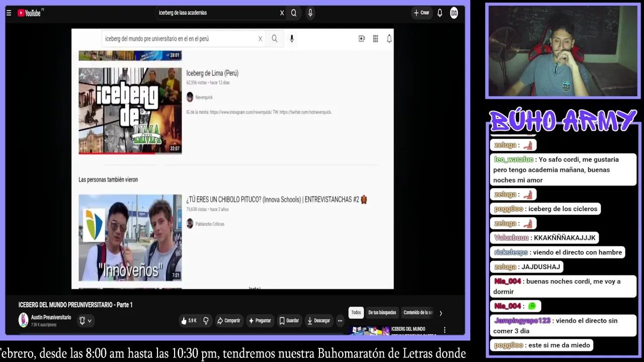The height and width of the screenshot is (362, 644).
Task: Click the in-video microphone icon
Action: coord(291,39)
